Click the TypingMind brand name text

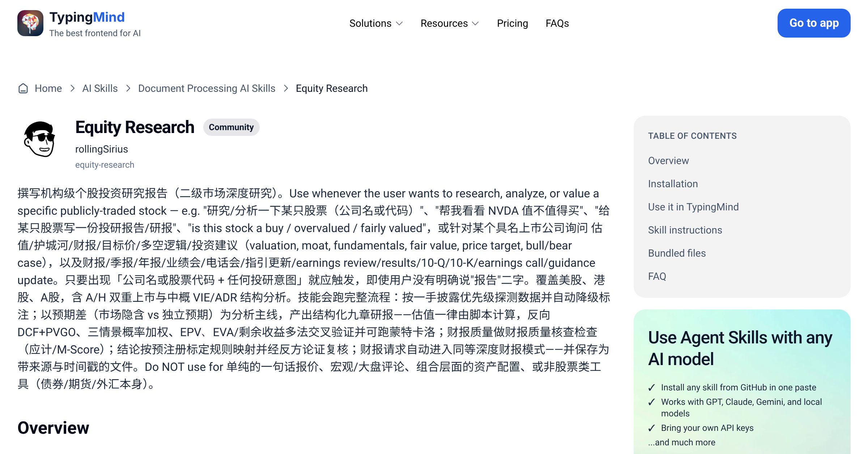click(87, 17)
